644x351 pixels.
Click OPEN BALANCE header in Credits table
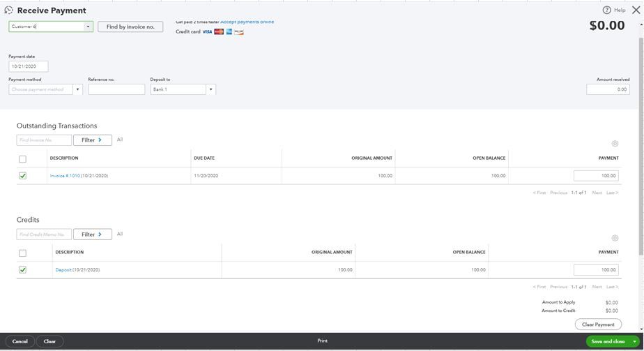pos(469,252)
